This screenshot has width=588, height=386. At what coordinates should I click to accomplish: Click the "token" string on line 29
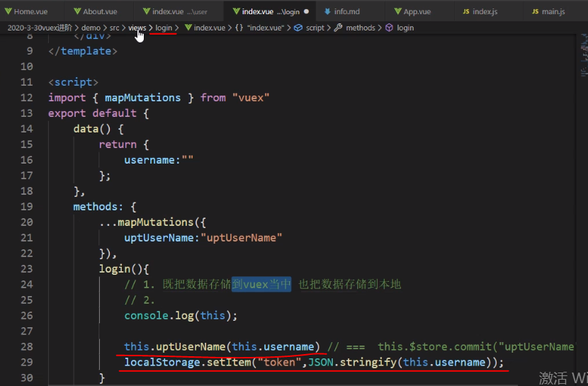tap(279, 363)
